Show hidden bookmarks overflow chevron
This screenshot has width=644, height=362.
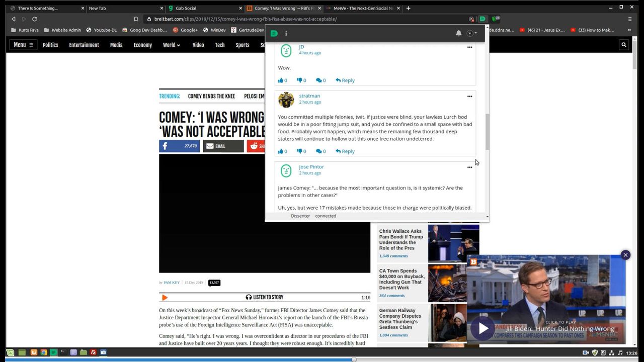[x=629, y=30]
